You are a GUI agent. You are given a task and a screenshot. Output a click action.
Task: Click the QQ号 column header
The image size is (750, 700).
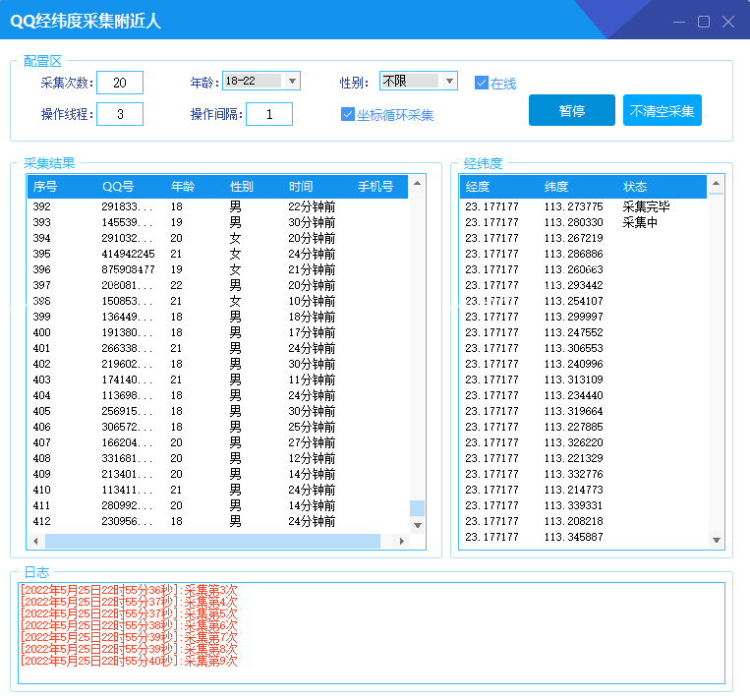[x=118, y=187]
